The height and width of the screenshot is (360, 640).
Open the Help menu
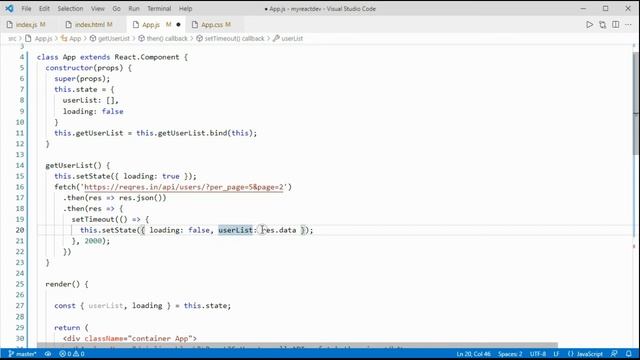(185, 9)
